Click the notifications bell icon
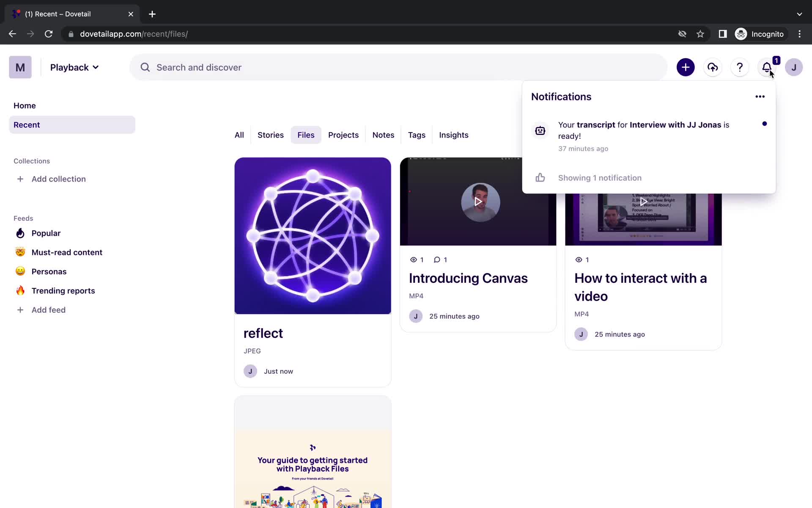Screen dimensions: 812x508 [x=767, y=67]
